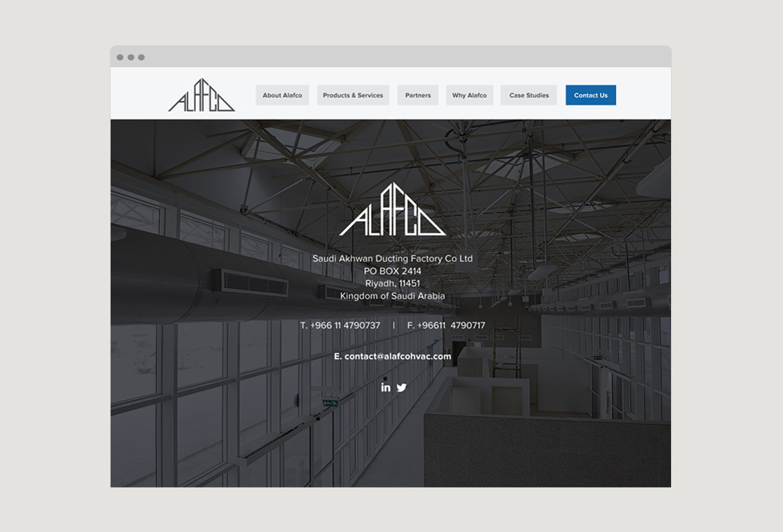Screen dimensions: 783x532
Task: Open the About Alafco menu item
Action: [x=282, y=95]
